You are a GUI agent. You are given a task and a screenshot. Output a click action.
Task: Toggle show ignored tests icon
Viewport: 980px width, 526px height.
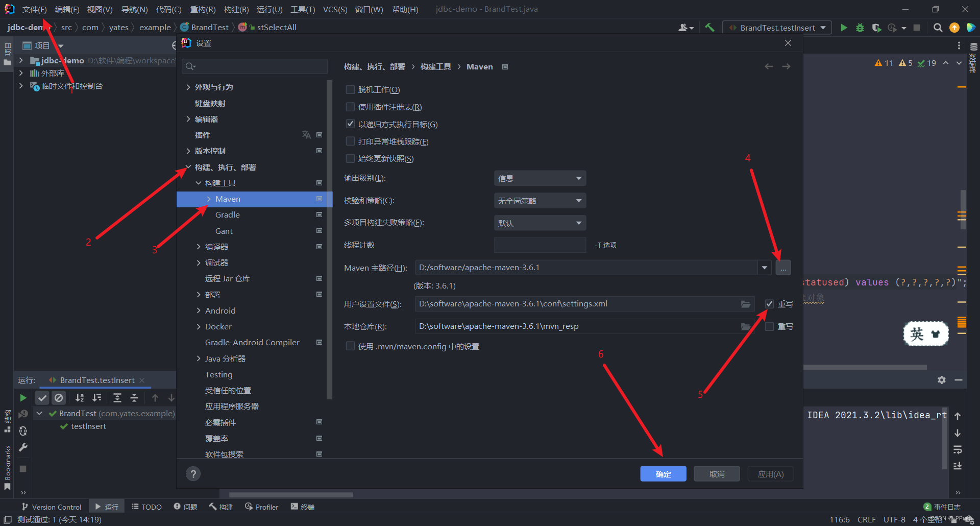click(x=59, y=398)
